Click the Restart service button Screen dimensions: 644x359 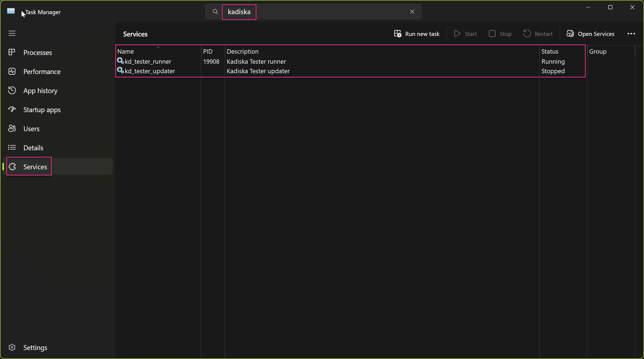coord(538,34)
